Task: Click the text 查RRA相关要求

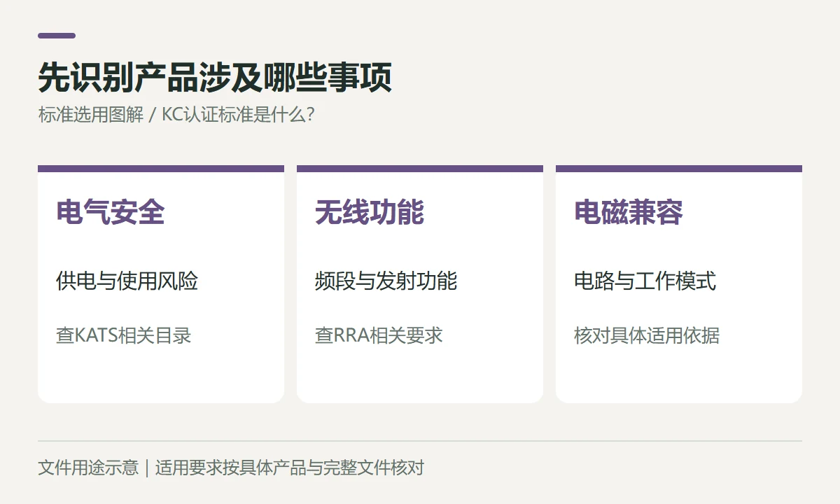Action: (379, 335)
